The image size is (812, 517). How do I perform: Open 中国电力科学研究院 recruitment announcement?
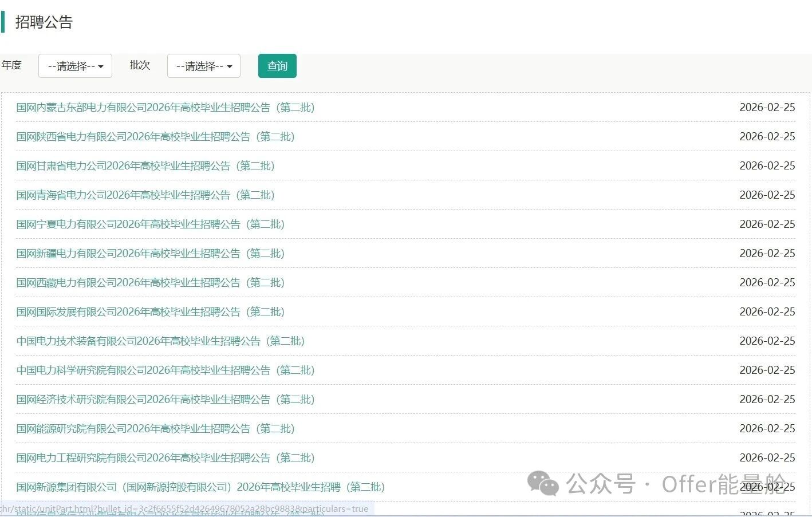click(x=165, y=370)
